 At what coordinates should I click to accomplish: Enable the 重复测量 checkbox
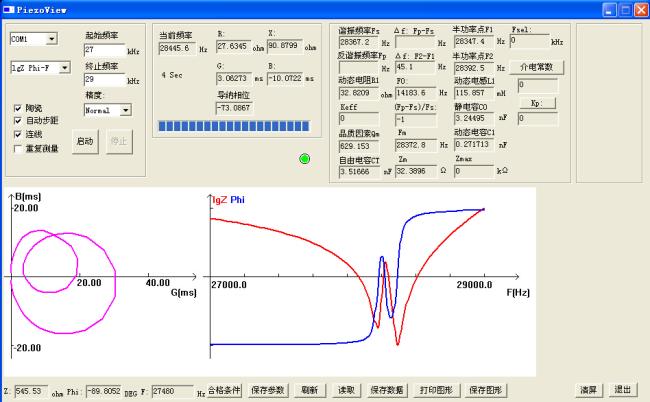point(19,148)
